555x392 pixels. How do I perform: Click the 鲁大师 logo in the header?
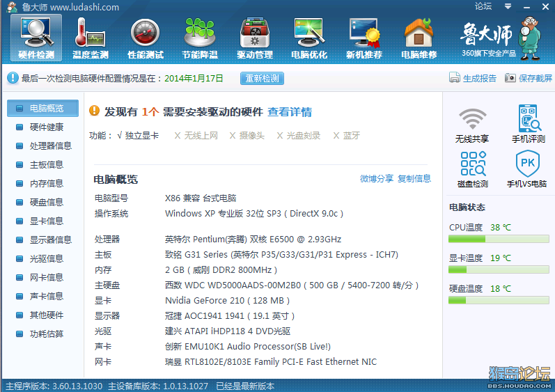coord(486,34)
